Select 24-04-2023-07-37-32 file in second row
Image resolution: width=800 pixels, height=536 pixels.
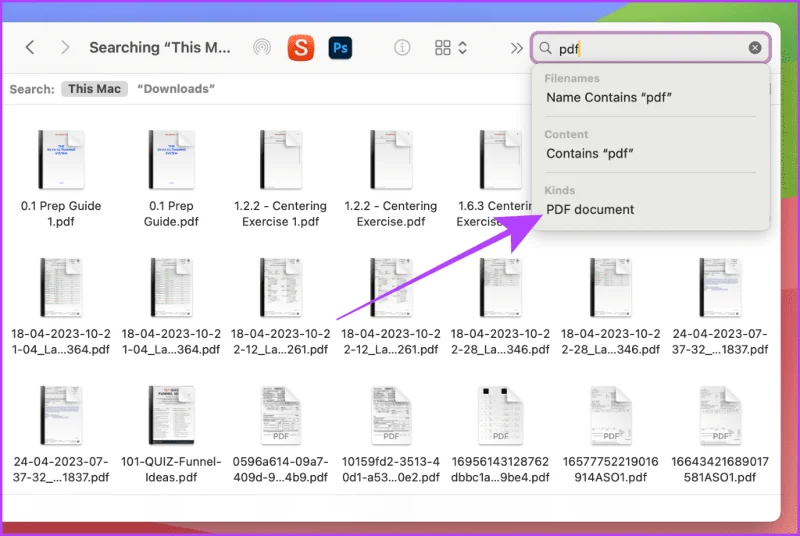[x=720, y=288]
